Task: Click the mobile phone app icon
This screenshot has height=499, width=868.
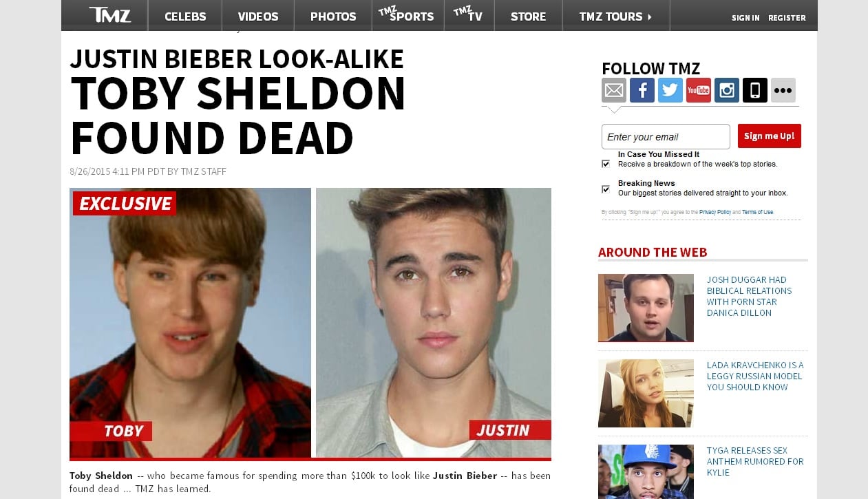Action: point(755,90)
